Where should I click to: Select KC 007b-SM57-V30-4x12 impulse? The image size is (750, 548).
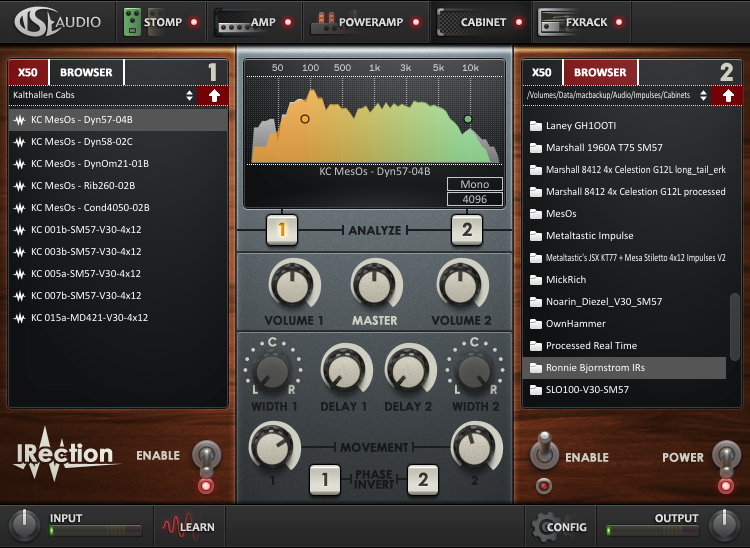pyautogui.click(x=118, y=296)
